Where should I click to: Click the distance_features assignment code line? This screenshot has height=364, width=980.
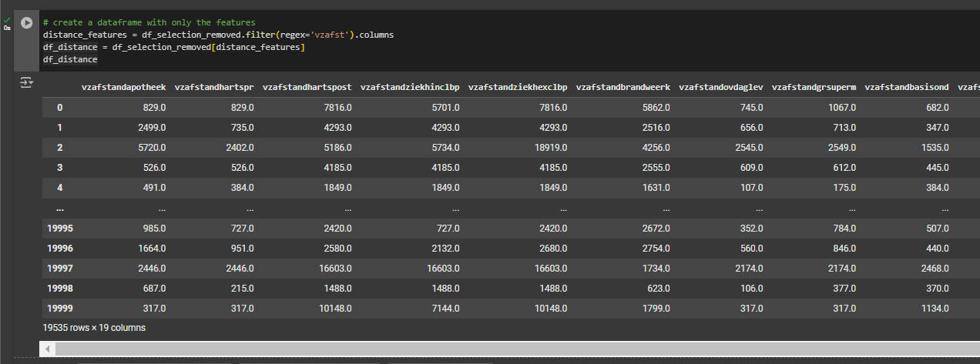219,35
